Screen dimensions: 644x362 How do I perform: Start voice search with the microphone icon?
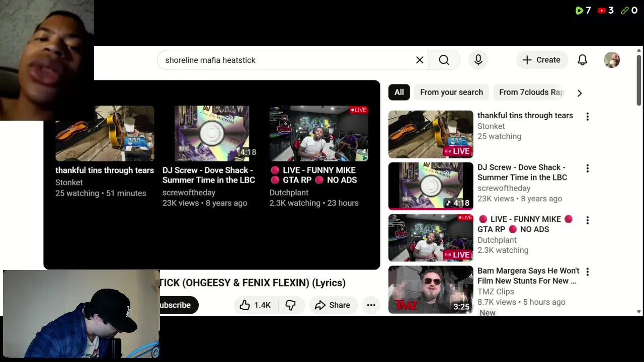click(x=478, y=60)
